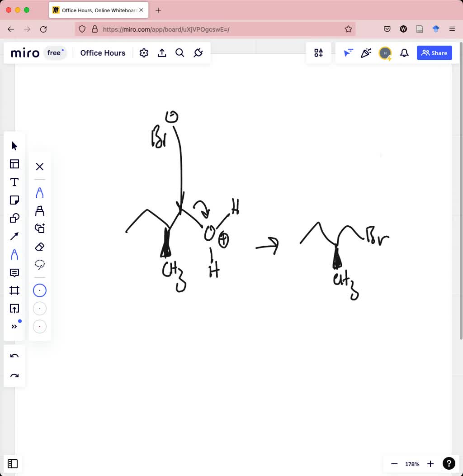
Task: Open the Firefox application menu
Action: (452, 29)
